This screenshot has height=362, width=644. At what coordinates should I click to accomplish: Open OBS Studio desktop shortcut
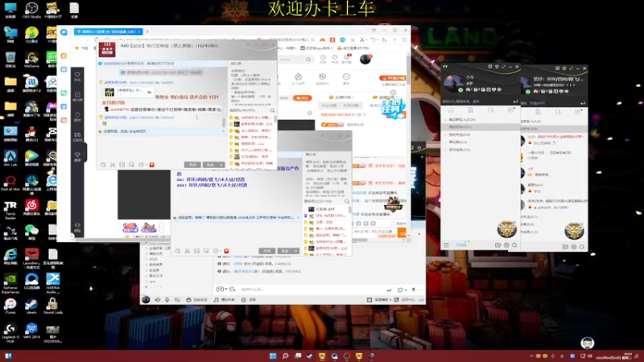click(x=31, y=10)
